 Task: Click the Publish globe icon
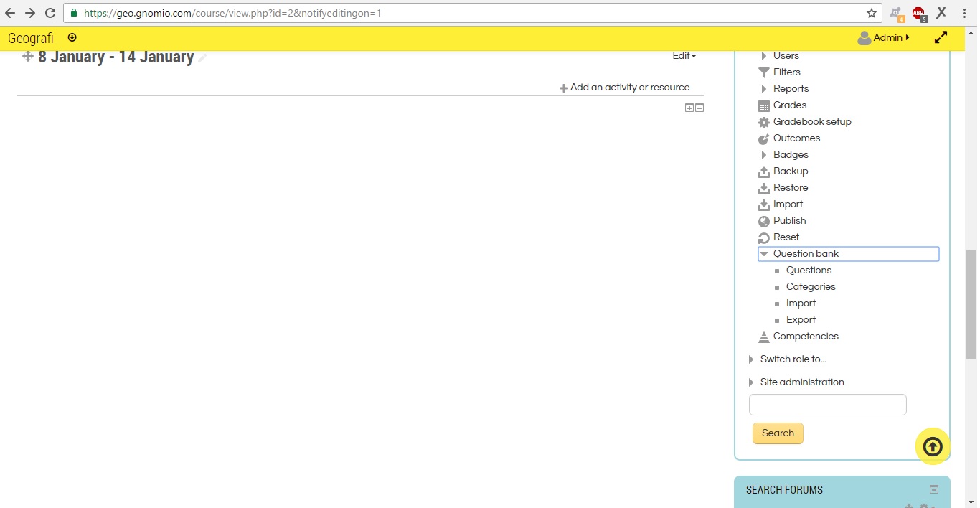[764, 221]
